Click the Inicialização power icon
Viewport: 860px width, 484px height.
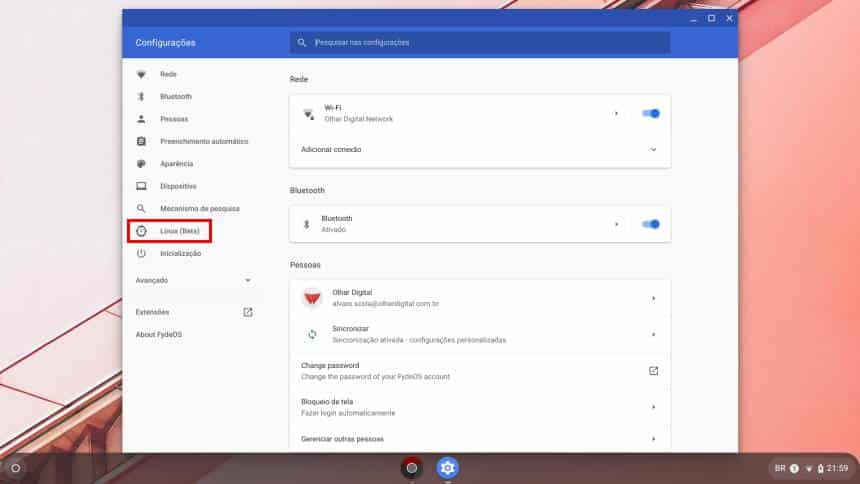[141, 254]
